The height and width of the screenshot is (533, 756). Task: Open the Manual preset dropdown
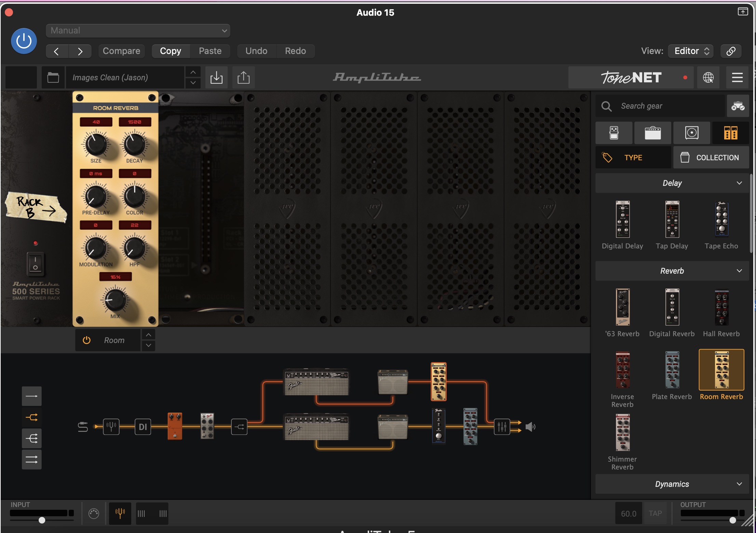pos(138,31)
